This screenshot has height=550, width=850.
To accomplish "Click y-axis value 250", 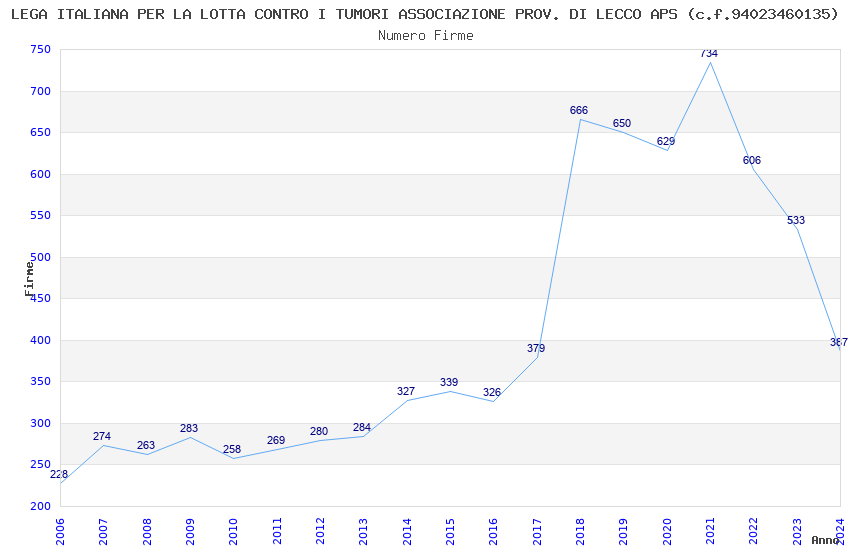I will tap(40, 464).
